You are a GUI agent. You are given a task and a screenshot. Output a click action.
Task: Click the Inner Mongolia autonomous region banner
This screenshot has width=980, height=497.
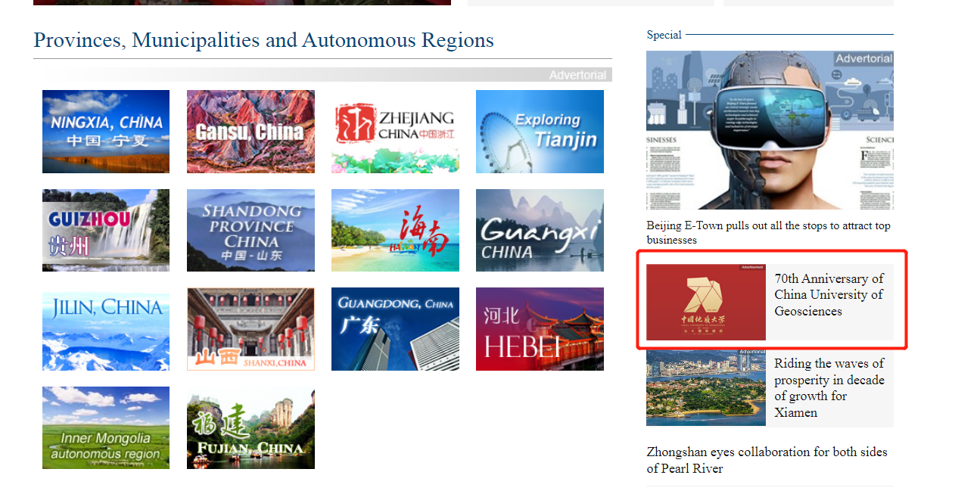tap(106, 427)
